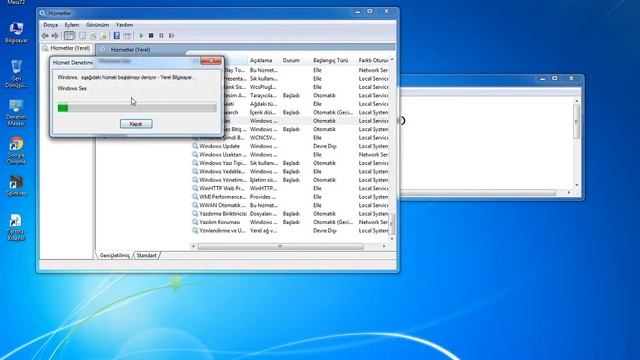Screen dimensions: 640x360
Task: Click the services list horizontal scrollbar thumb
Action: 280,246
